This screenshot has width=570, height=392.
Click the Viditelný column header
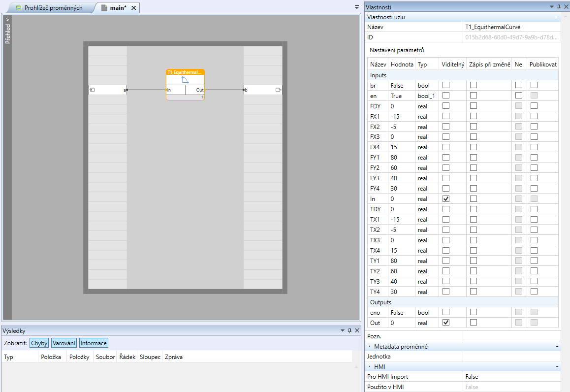click(452, 65)
